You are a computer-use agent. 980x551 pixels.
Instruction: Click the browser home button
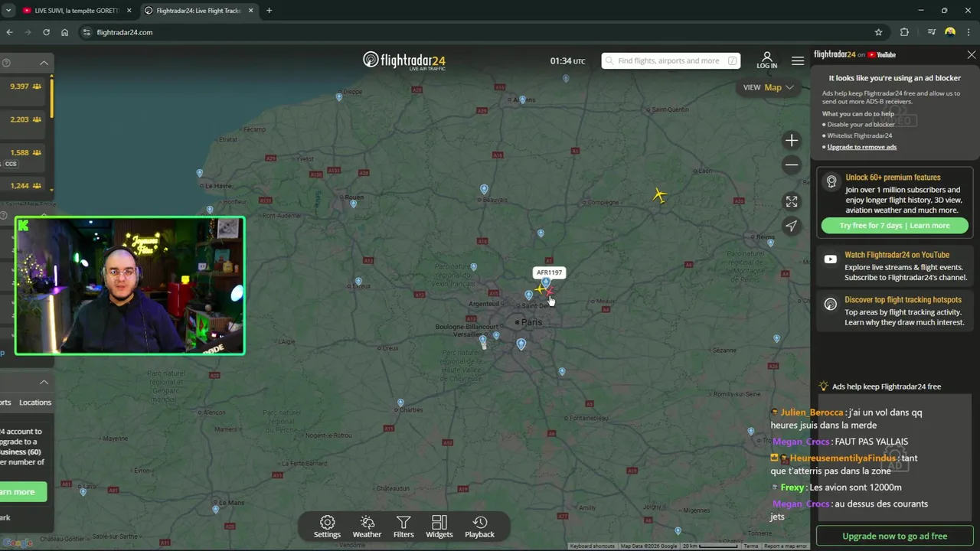tap(64, 32)
